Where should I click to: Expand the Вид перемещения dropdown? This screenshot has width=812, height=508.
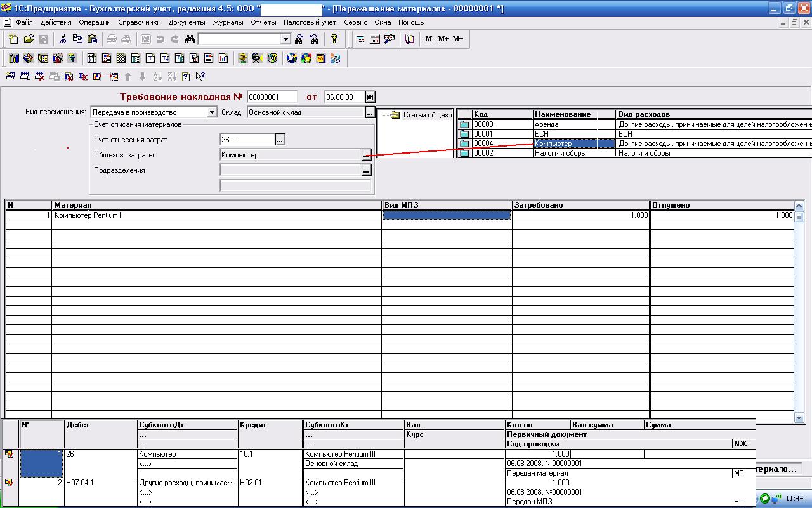tap(212, 112)
